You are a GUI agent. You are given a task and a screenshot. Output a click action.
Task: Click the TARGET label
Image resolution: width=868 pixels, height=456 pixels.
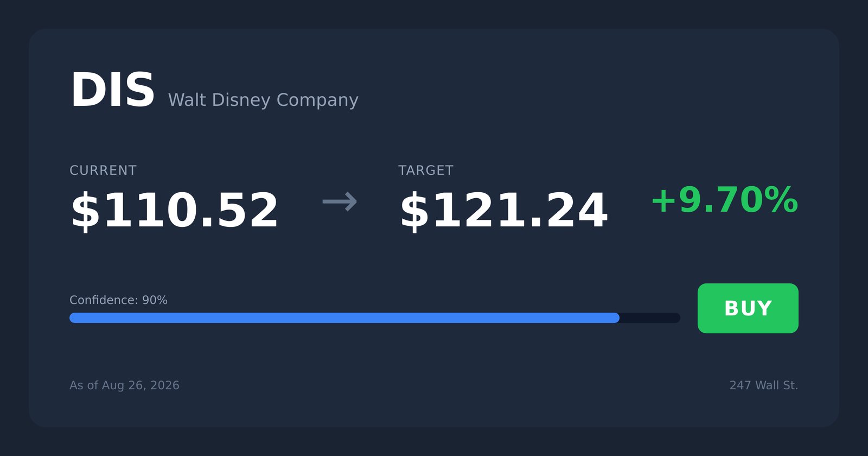click(426, 170)
